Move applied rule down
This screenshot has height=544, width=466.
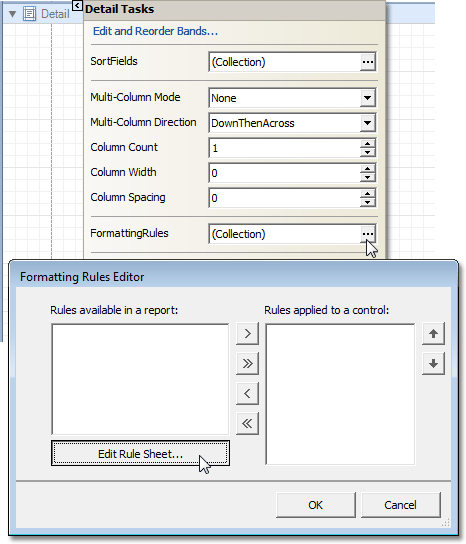click(433, 364)
